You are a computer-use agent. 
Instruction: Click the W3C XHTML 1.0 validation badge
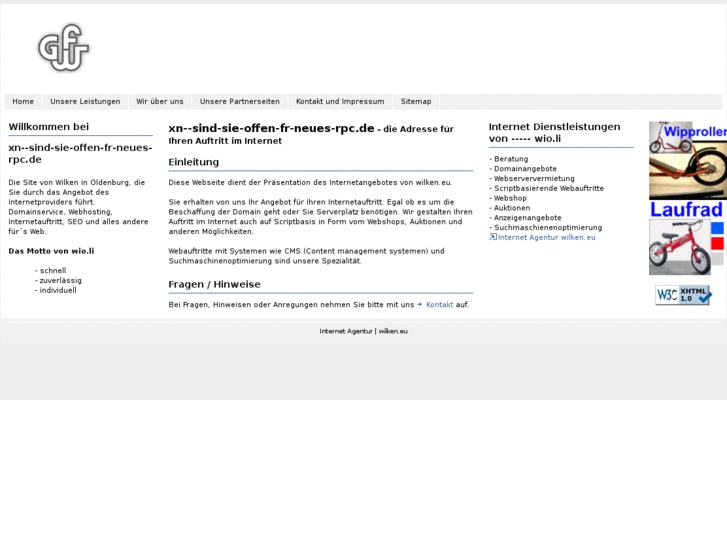tap(683, 295)
